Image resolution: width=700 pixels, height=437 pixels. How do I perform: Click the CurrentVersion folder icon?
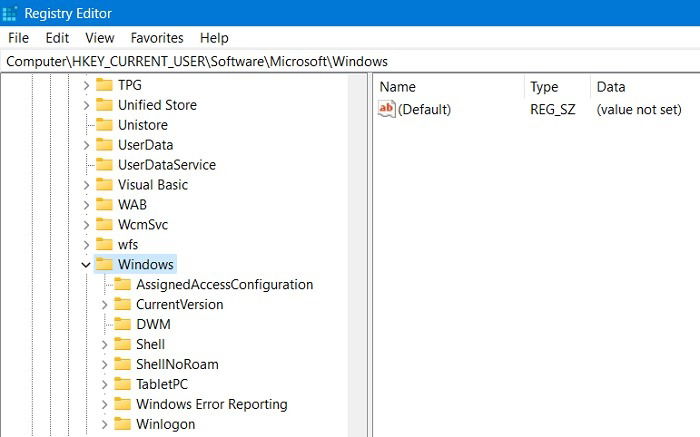(122, 304)
